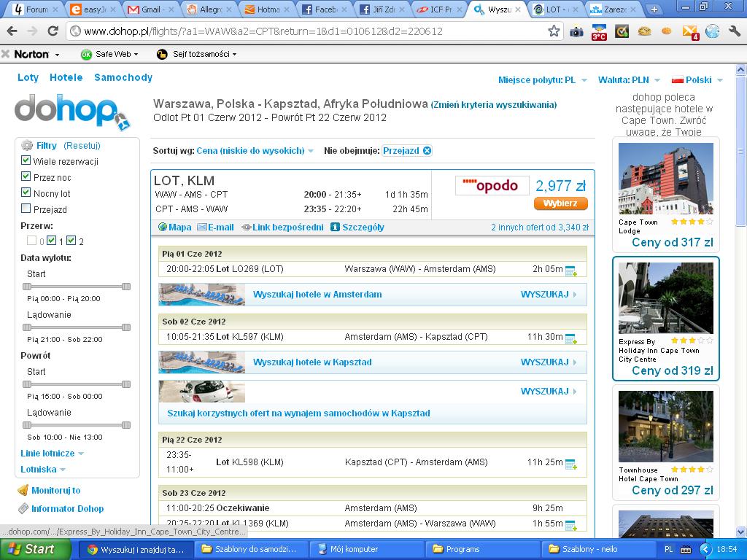
Task: Open Mój komputer taskbar item
Action: (365, 549)
